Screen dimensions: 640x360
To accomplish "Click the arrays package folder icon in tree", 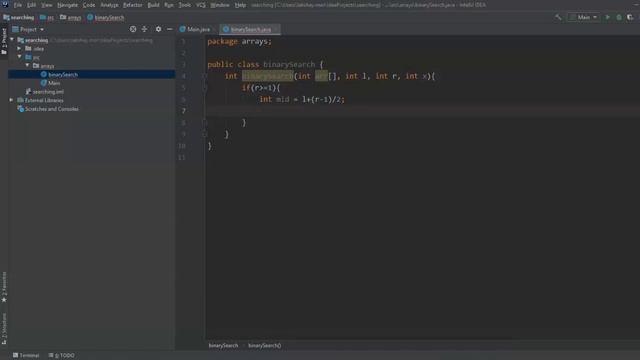I will click(x=36, y=66).
